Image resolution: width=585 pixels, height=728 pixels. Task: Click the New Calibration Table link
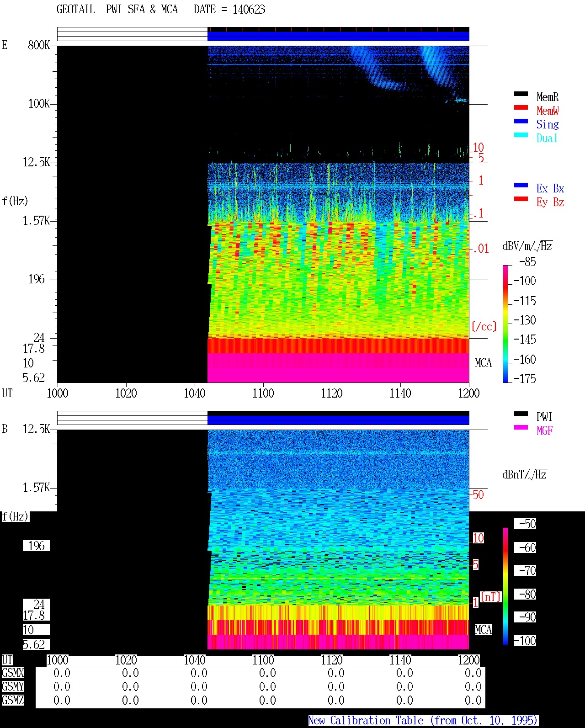click(x=423, y=721)
